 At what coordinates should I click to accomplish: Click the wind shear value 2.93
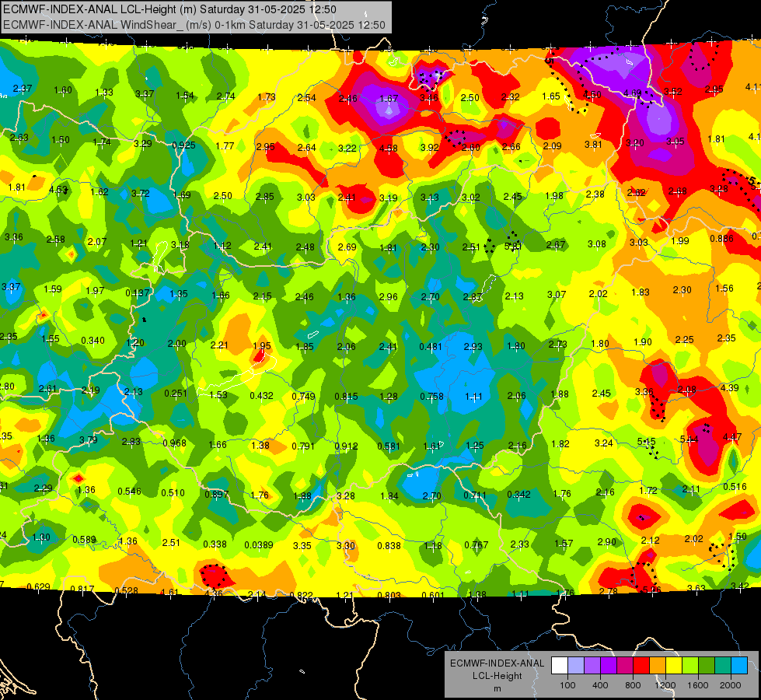click(473, 347)
